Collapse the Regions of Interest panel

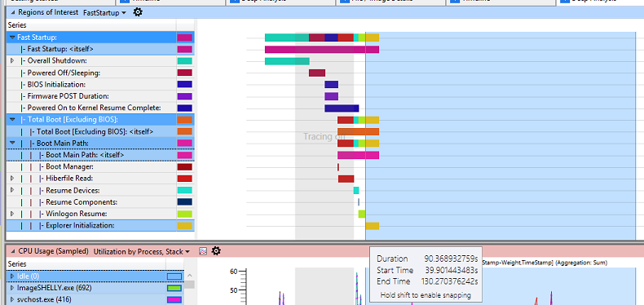pos(13,12)
